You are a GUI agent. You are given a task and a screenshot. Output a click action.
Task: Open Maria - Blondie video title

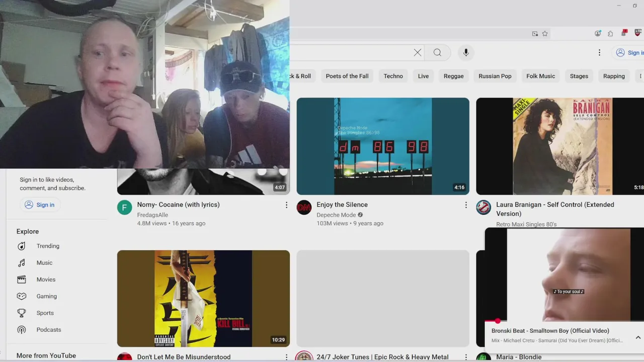click(x=519, y=357)
